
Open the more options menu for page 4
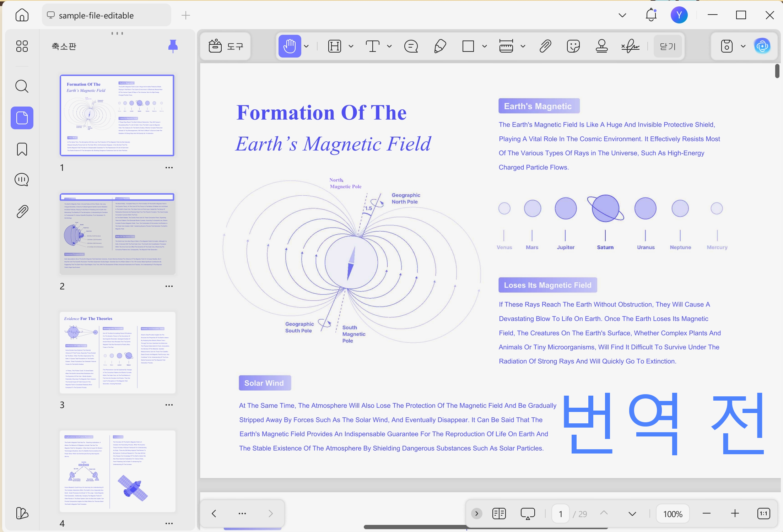point(169,523)
